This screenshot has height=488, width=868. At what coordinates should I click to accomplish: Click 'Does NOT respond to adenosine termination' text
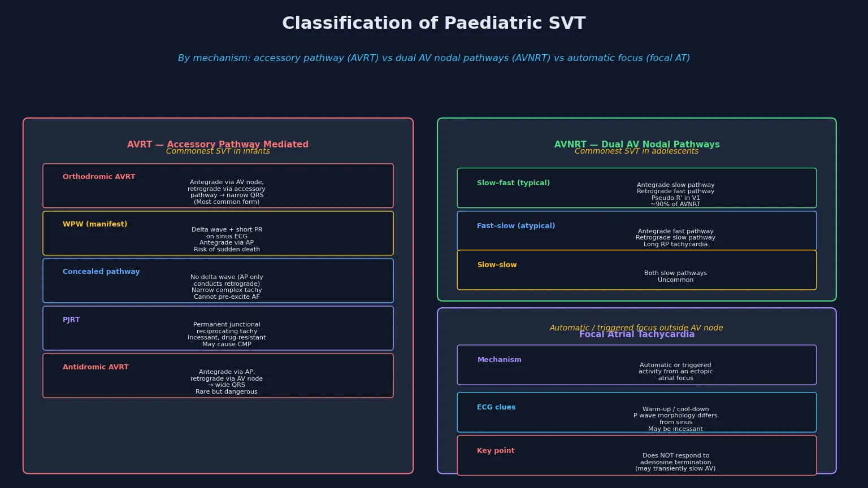point(675,462)
